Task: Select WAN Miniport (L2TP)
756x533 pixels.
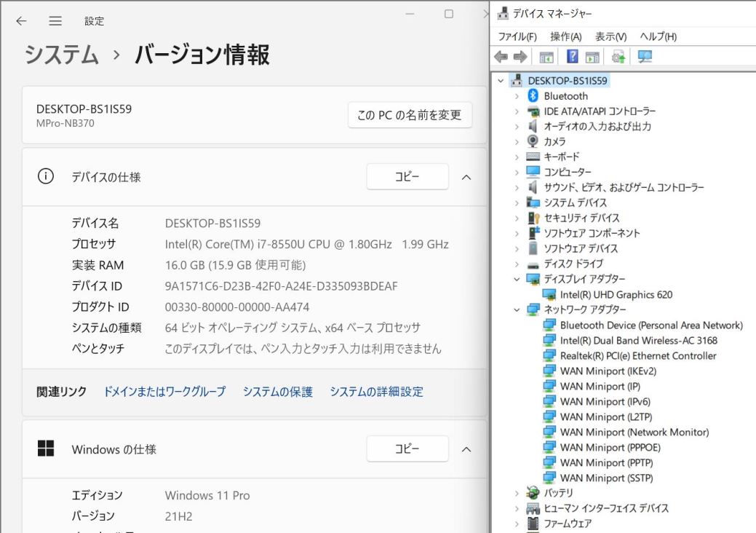Action: 606,416
